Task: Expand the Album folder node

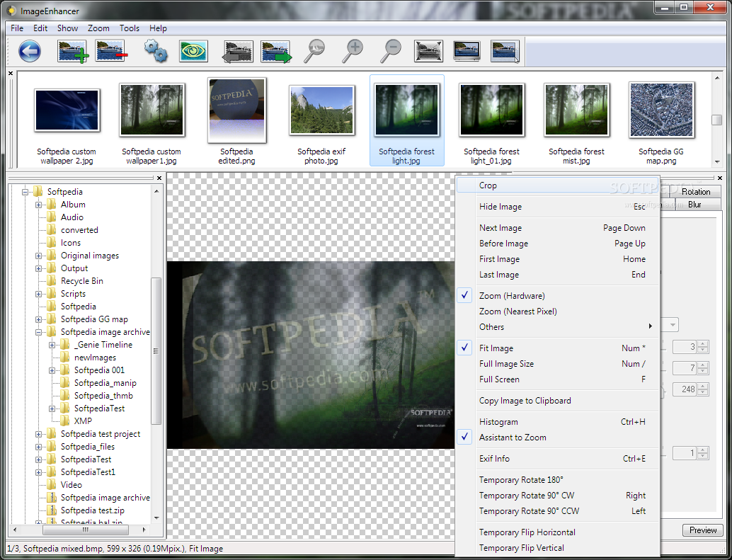Action: pos(39,205)
